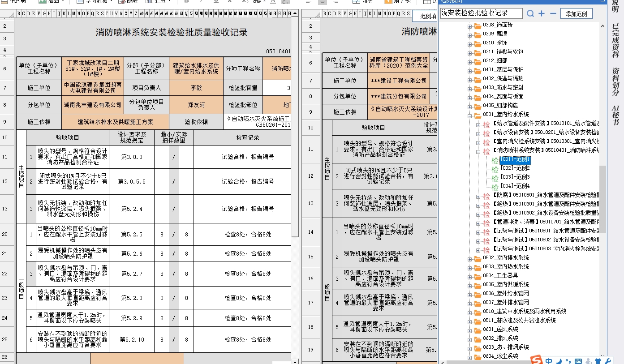Open the IME skin shirt icon
624x364 pixels.
point(598,361)
